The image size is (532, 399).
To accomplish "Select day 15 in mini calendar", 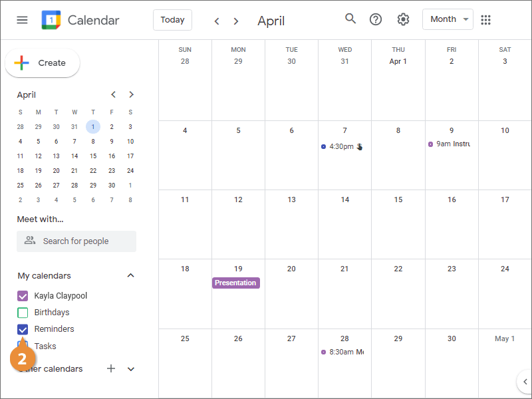I will tap(93, 156).
